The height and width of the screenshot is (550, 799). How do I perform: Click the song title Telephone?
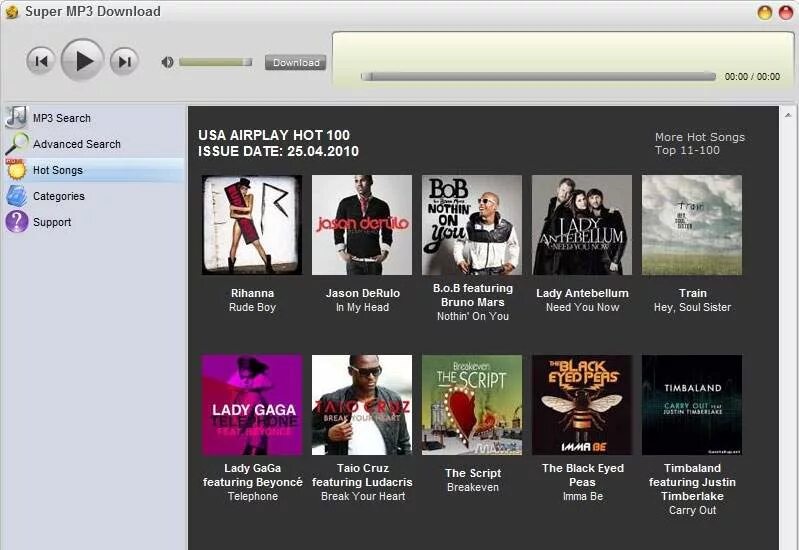pos(253,496)
